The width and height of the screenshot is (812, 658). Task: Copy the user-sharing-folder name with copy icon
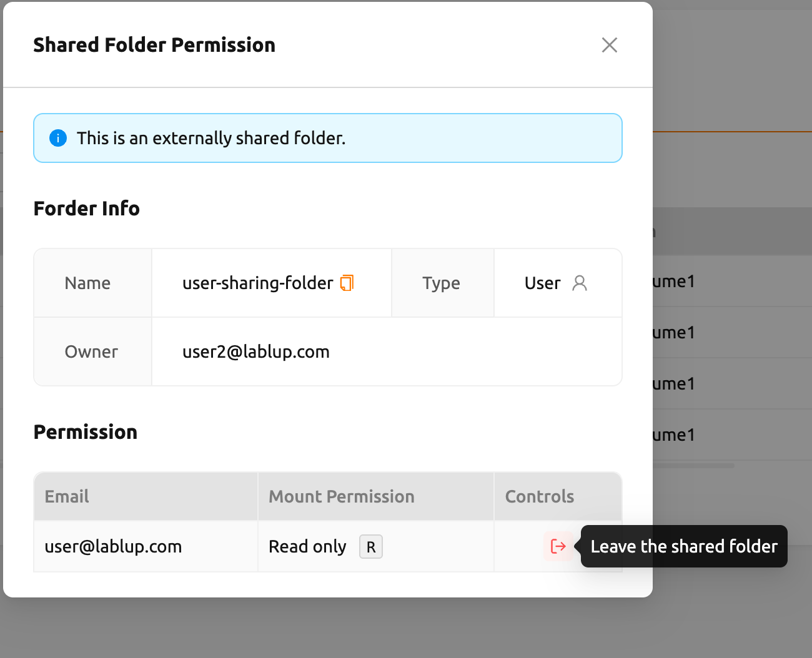point(347,283)
